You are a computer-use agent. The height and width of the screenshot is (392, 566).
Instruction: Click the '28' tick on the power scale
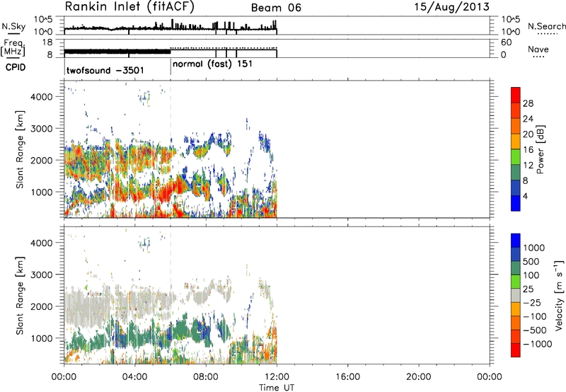pos(528,103)
